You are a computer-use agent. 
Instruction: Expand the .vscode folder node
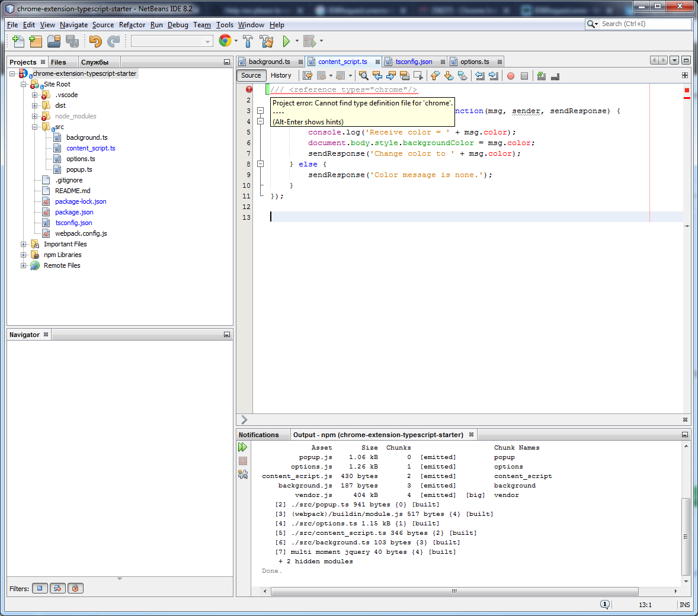pyautogui.click(x=35, y=95)
